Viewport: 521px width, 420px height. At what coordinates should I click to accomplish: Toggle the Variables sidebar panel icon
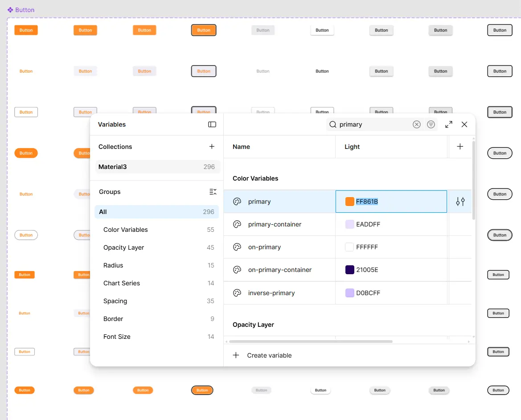(x=212, y=124)
